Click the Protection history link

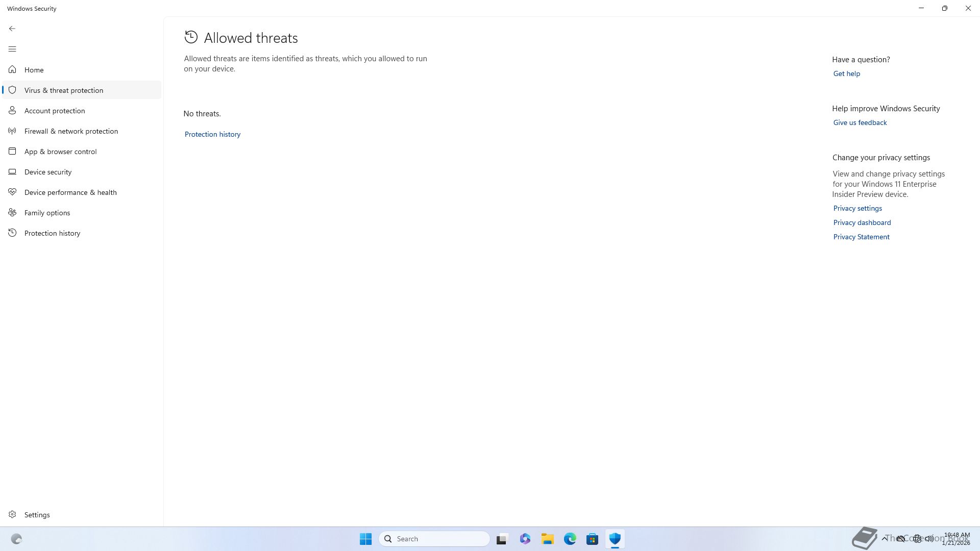(x=212, y=134)
